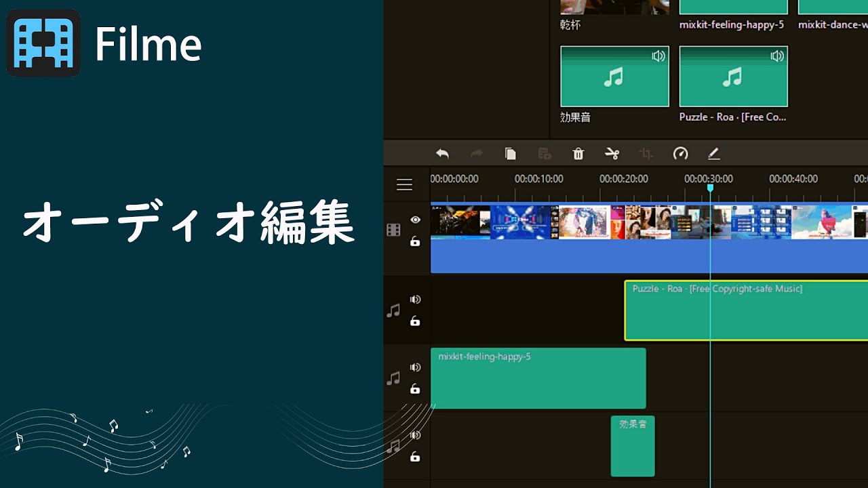Open the speed adjustment gauge icon
Image resolution: width=868 pixels, height=488 pixels.
click(680, 154)
